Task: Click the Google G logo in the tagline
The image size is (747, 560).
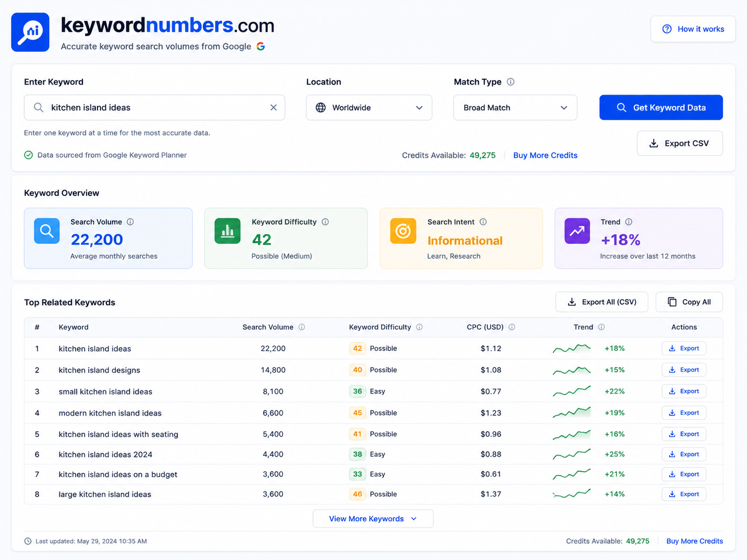Action: pyautogui.click(x=261, y=46)
